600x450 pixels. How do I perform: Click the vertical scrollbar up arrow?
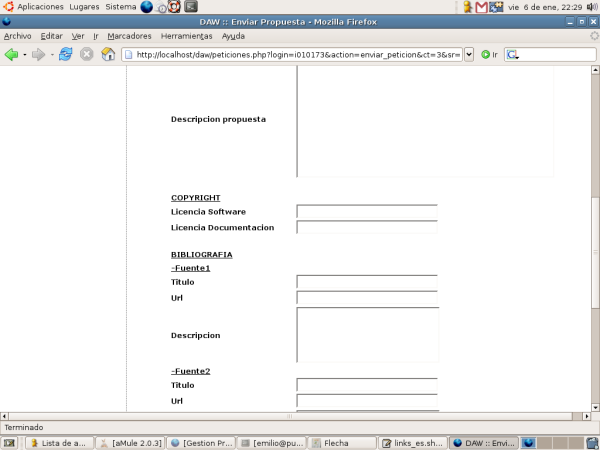pos(595,70)
